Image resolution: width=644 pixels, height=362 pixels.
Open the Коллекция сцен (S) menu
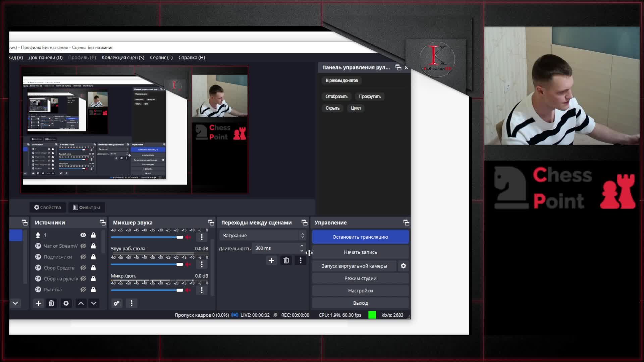tap(123, 58)
